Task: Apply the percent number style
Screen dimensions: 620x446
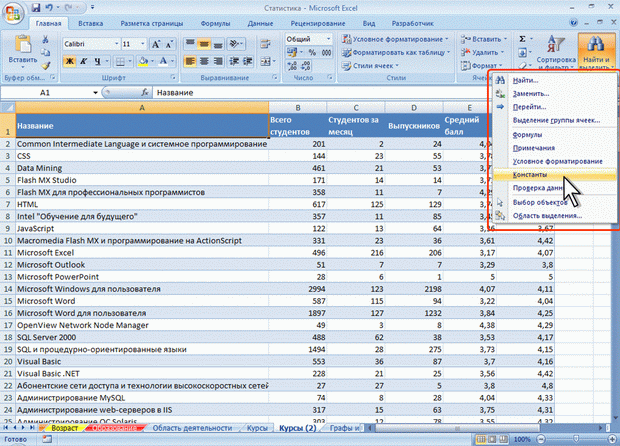Action: tap(312, 52)
